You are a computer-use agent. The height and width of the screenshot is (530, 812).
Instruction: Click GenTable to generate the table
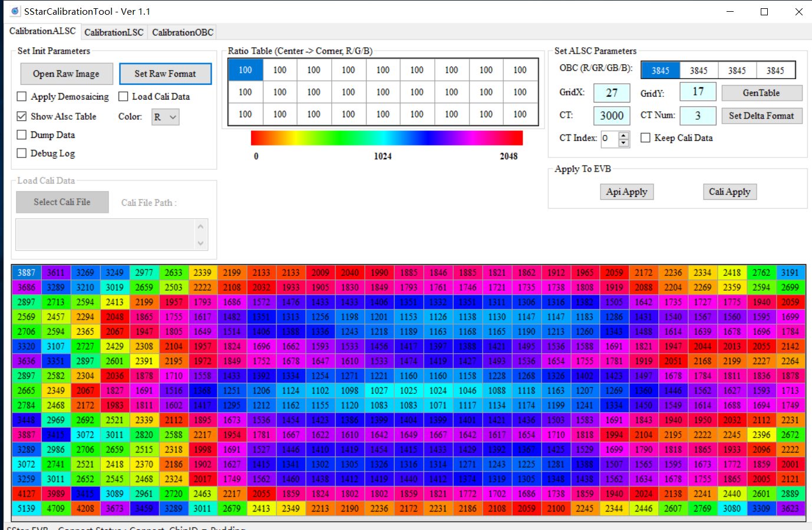(762, 93)
